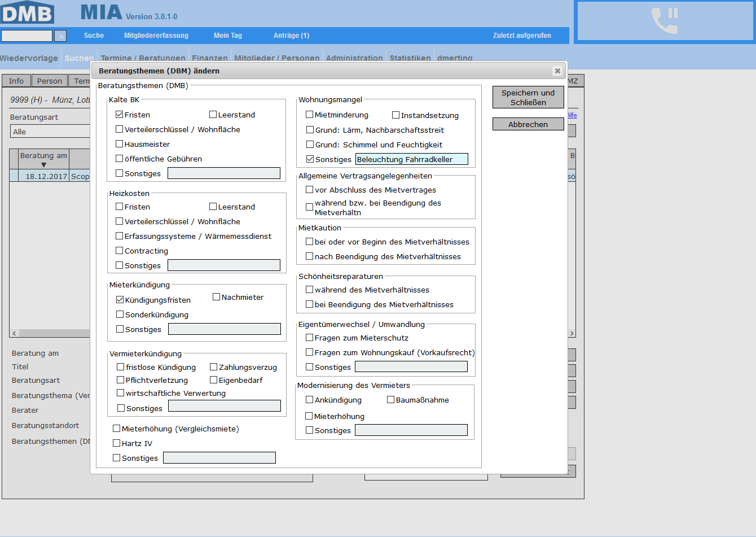
Task: Check nach Beendigung des Mietverhältnisses under Mietkaution
Action: [309, 256]
